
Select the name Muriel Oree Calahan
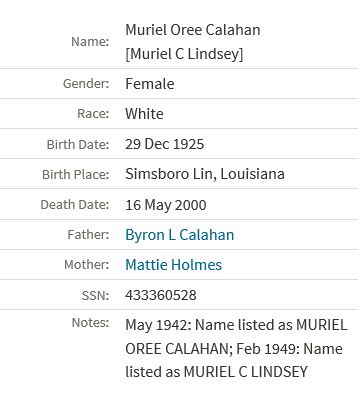coord(193,30)
